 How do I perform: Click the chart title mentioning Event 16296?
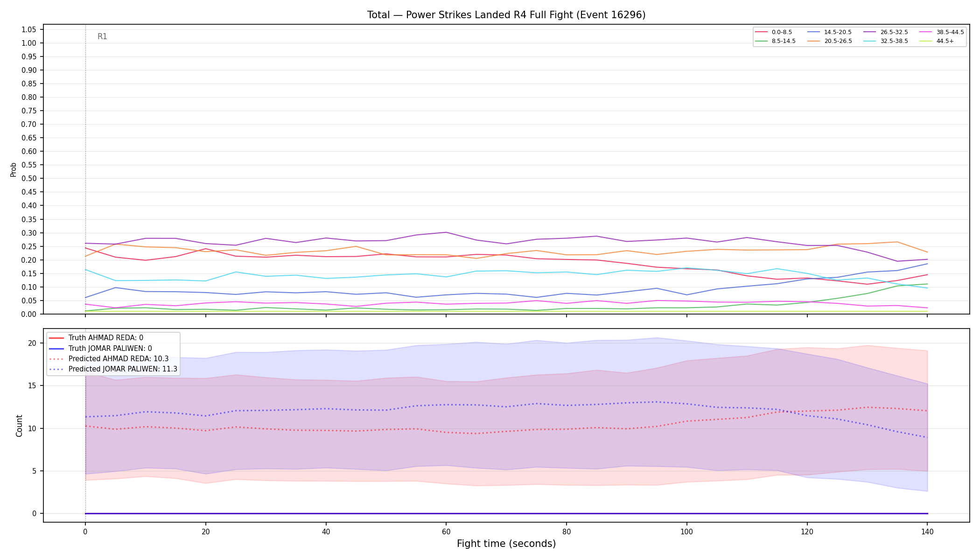coord(506,15)
